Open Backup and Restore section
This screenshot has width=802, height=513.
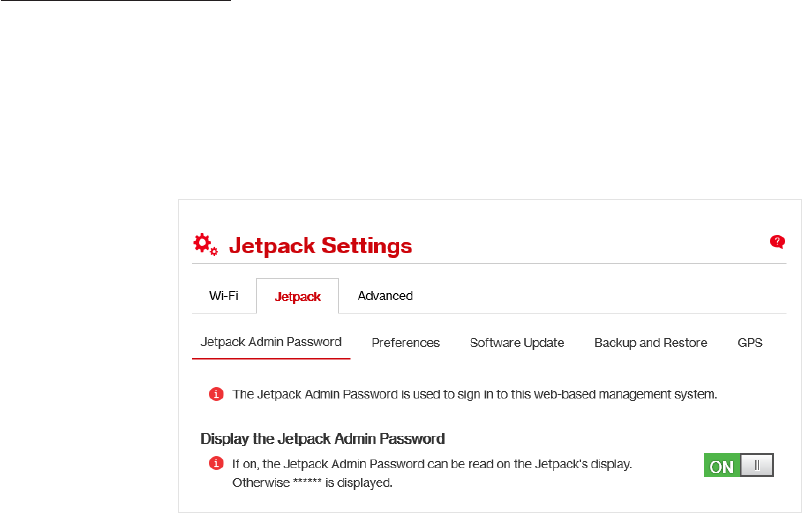[x=651, y=343]
